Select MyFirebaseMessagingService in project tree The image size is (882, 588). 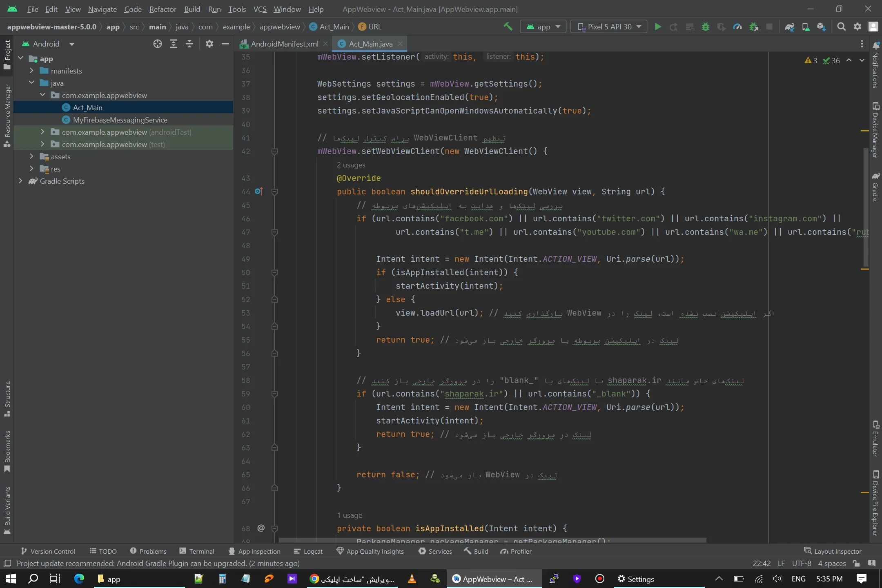(x=120, y=120)
